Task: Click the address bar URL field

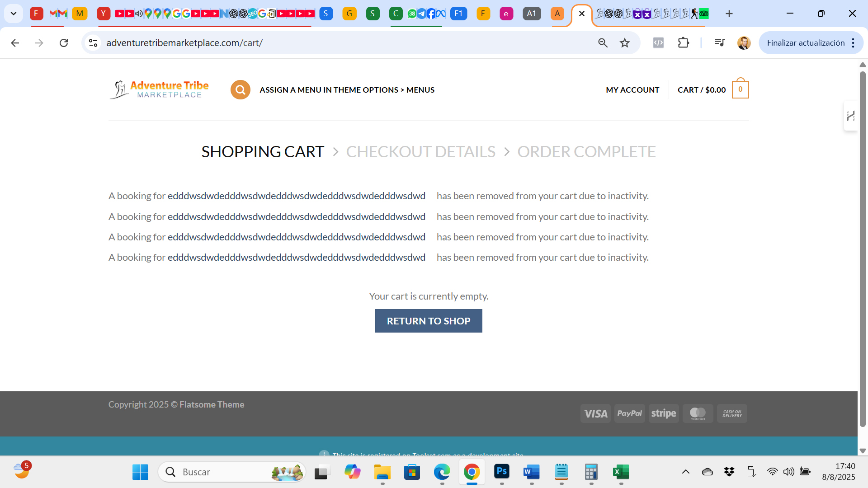Action: 316,43
